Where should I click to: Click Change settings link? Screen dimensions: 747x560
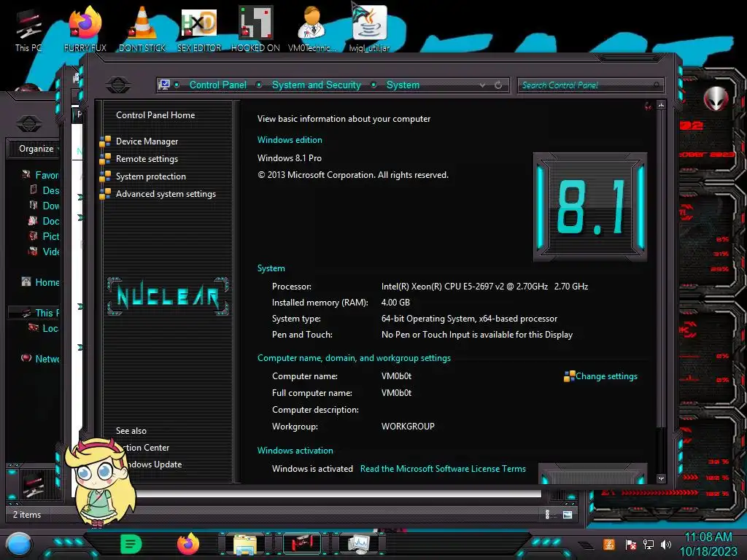click(x=606, y=376)
